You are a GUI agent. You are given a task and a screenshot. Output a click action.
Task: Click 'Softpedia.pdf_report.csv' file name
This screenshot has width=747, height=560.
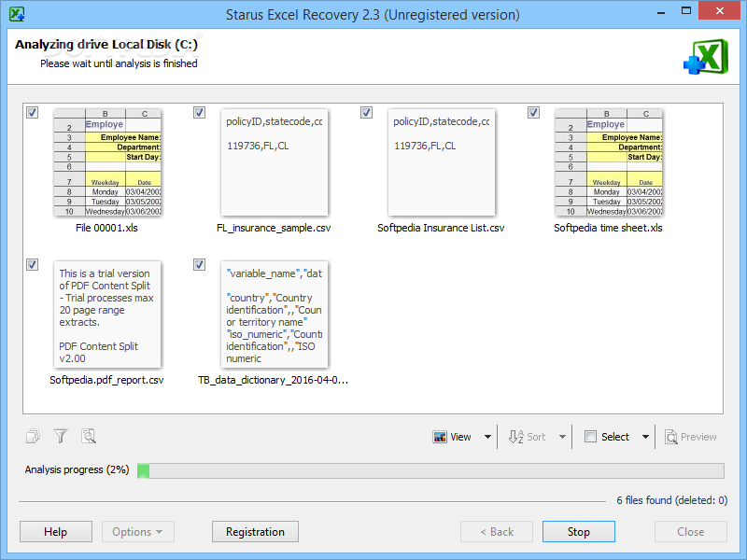click(106, 380)
